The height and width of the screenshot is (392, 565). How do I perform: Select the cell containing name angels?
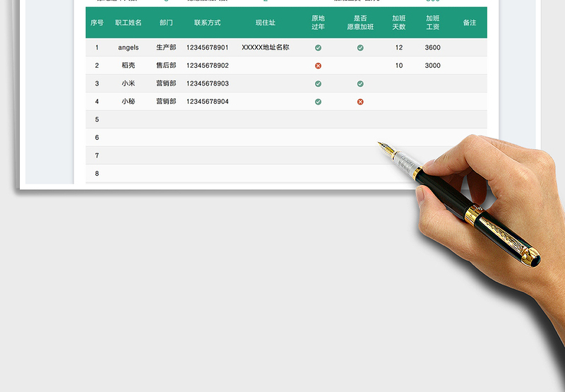coord(129,48)
